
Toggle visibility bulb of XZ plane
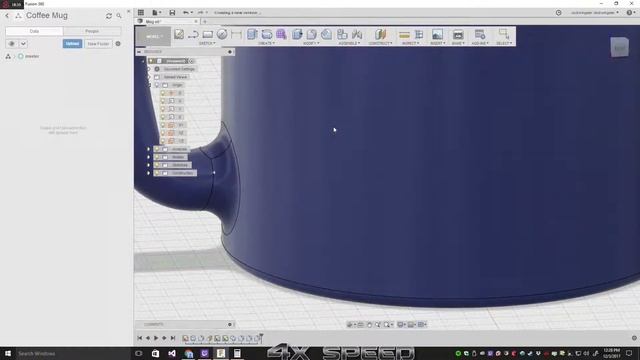(x=163, y=133)
